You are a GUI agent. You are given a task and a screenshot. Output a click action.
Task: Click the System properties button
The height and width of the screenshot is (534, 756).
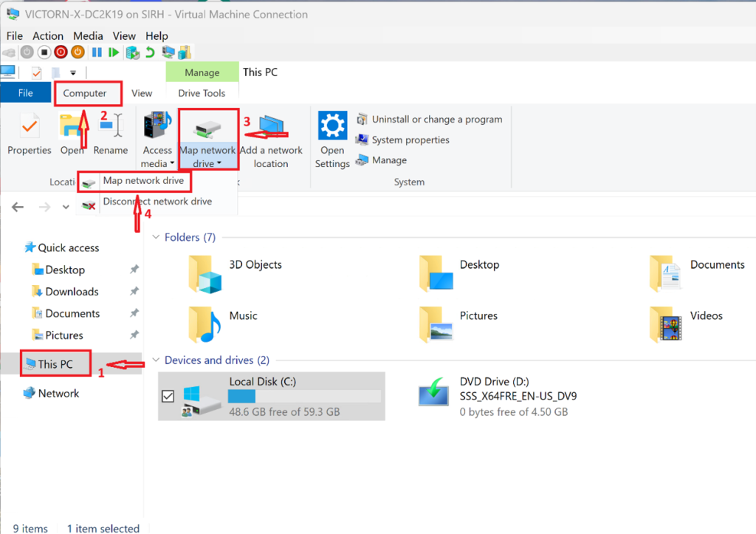point(410,140)
